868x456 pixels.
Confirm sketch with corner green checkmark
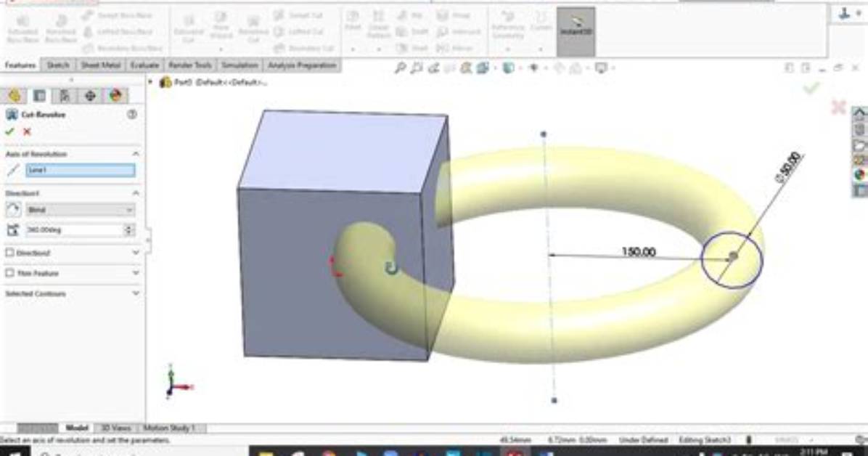coord(811,88)
